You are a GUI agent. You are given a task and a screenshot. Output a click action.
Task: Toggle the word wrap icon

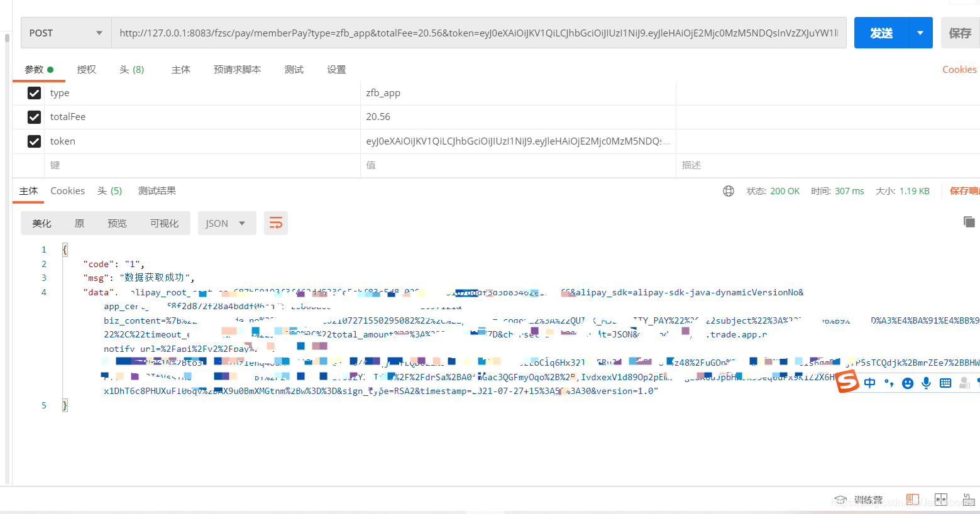pos(276,224)
